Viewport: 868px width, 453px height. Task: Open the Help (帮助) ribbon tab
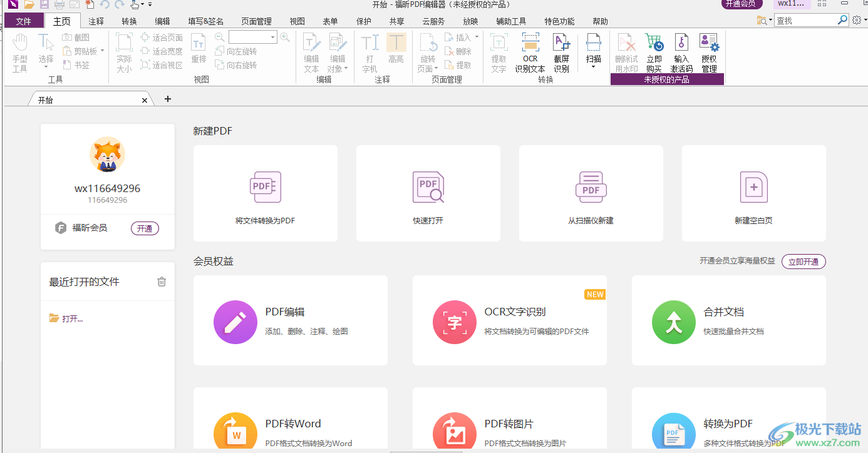point(600,21)
